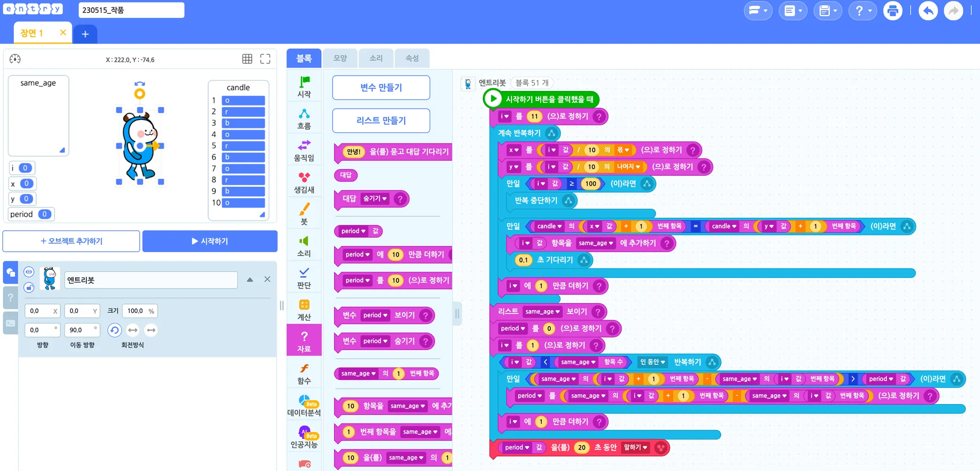Delete the 엔트리봇 object
The width and height of the screenshot is (980, 471).
click(x=267, y=279)
